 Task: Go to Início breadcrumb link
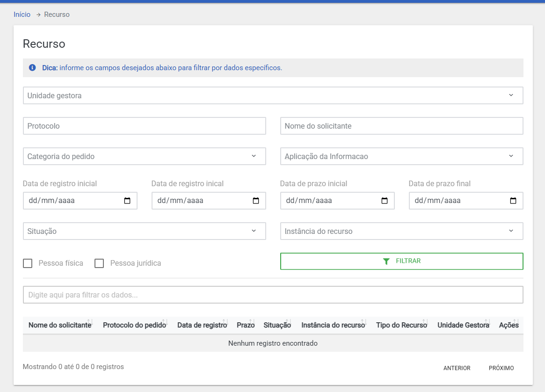22,15
